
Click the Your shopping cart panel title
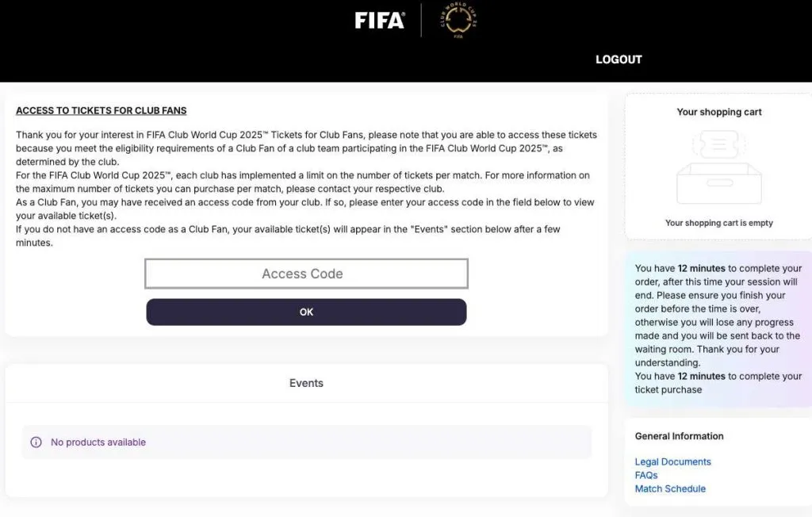[718, 112]
